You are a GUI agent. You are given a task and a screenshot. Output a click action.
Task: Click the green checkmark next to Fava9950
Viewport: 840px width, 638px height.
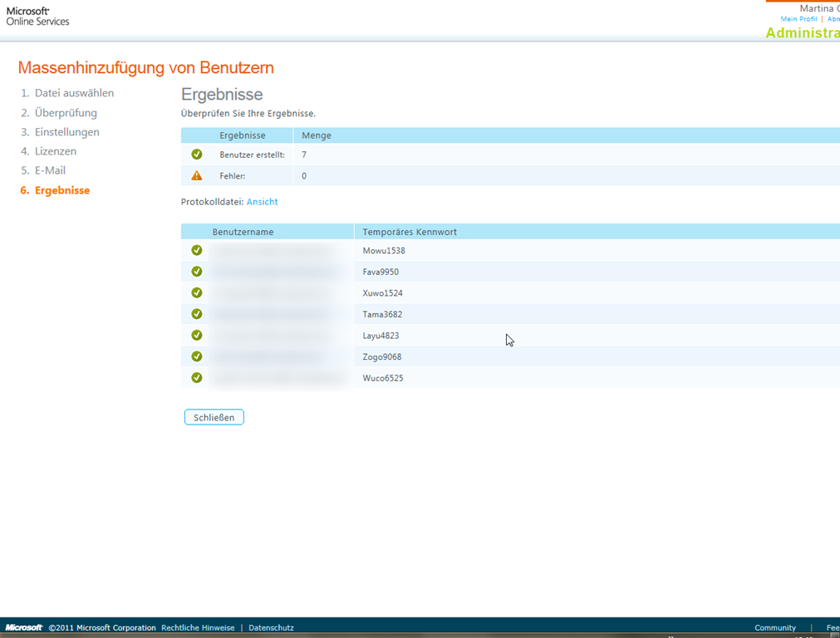point(197,272)
